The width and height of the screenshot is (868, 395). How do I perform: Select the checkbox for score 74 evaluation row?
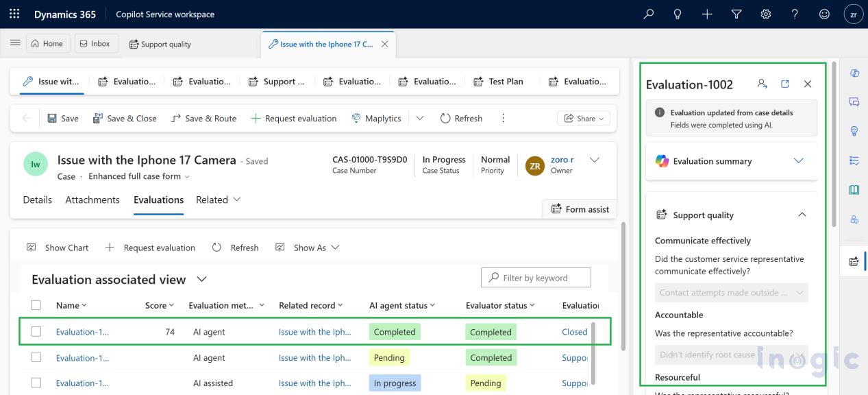(x=36, y=332)
